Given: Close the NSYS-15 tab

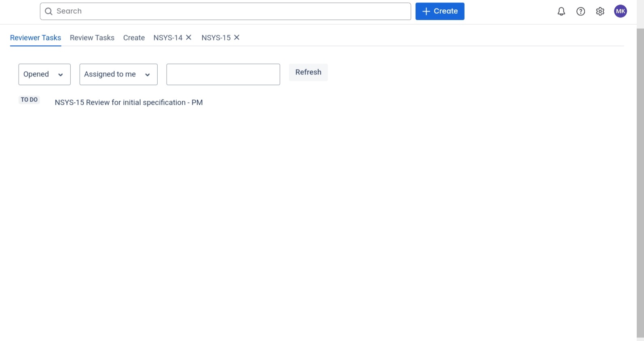Looking at the screenshot, I should pyautogui.click(x=237, y=37).
